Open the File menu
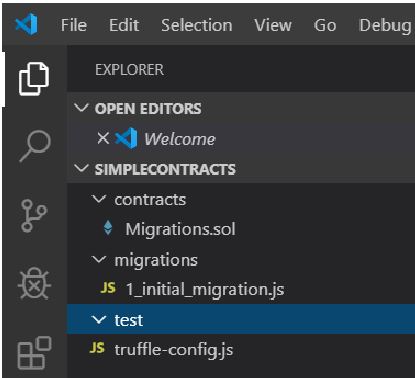The width and height of the screenshot is (415, 378). click(x=74, y=25)
